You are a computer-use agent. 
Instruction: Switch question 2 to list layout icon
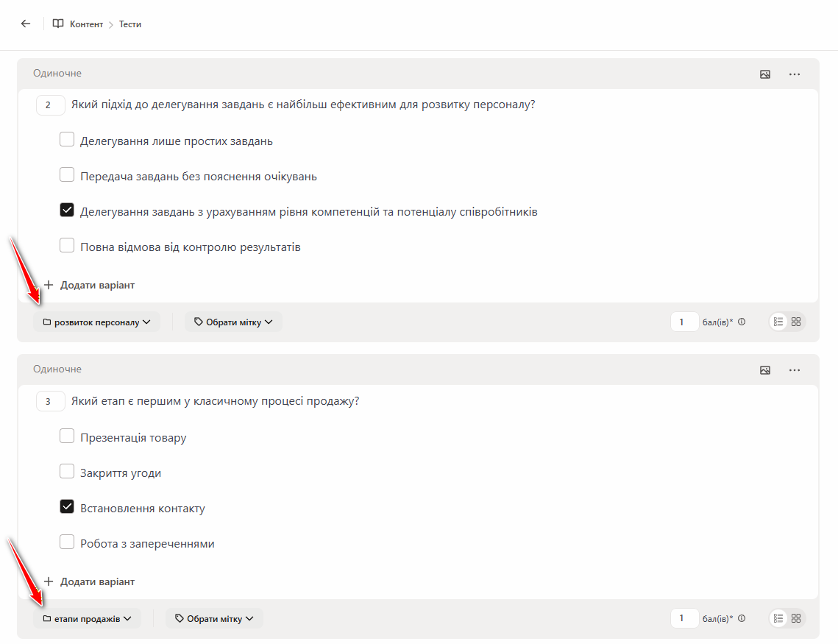point(778,322)
